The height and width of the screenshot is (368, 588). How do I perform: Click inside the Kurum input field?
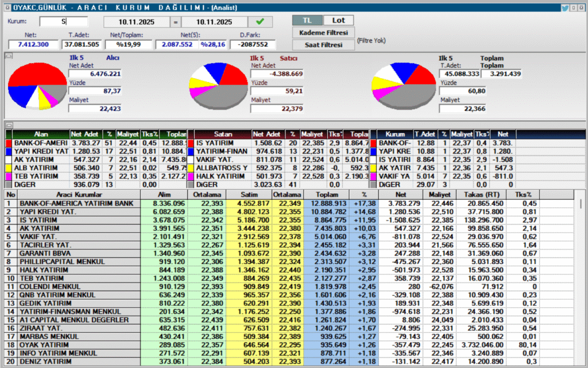click(x=63, y=21)
